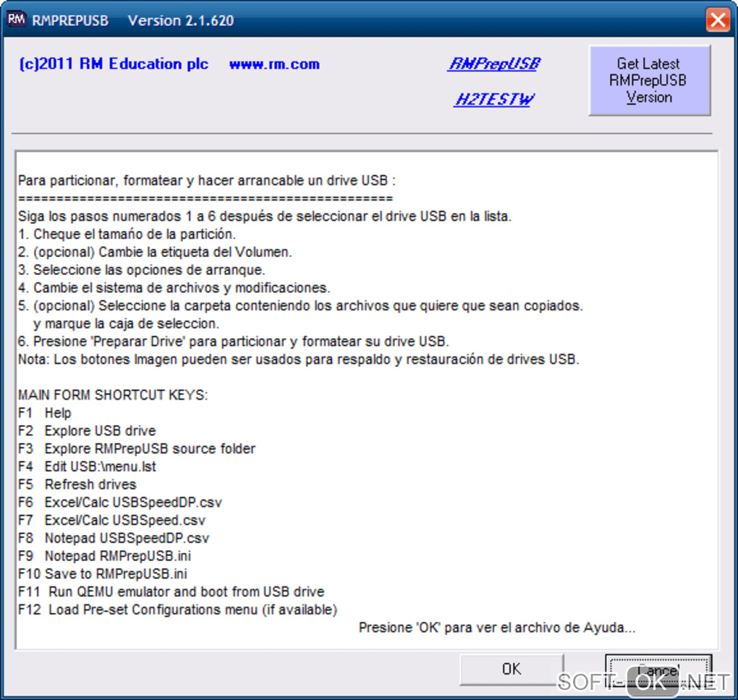Image resolution: width=738 pixels, height=700 pixels.
Task: Click Get Latest RMPrepUSB Version button
Action: pos(650,80)
